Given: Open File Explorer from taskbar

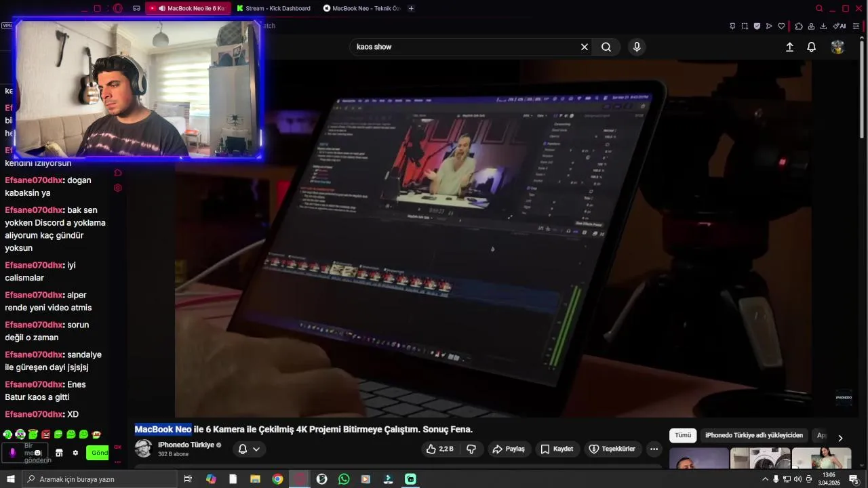Looking at the screenshot, I should point(255,479).
